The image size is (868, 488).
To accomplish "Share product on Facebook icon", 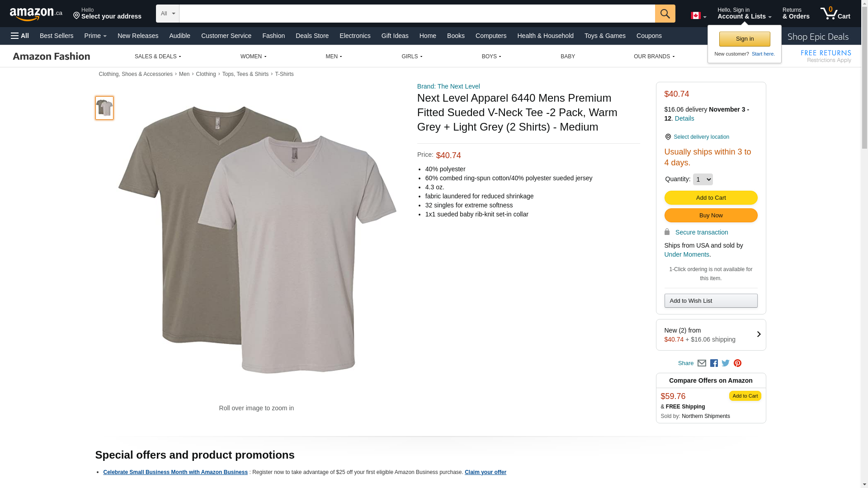I will 714,363.
